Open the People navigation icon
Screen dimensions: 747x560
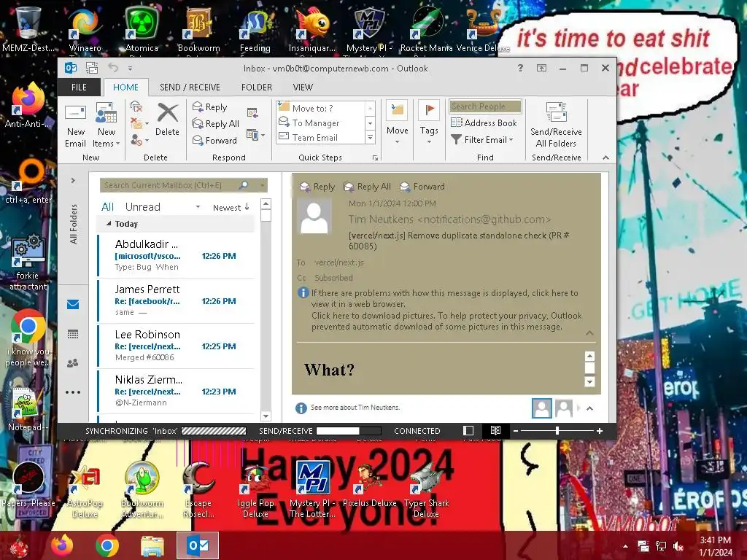click(73, 363)
